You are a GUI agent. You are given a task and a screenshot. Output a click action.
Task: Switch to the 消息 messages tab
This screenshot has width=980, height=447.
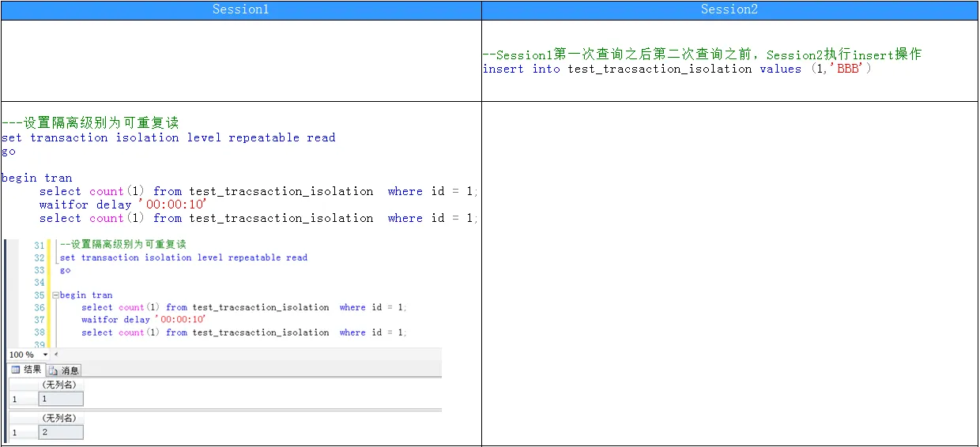(x=63, y=370)
